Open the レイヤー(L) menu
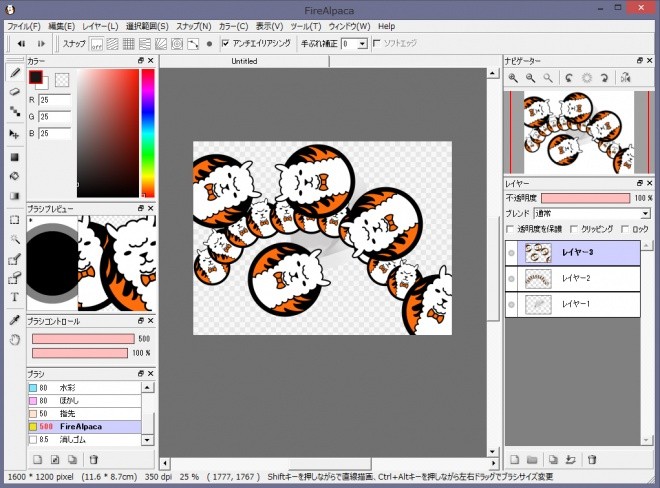This screenshot has width=660, height=488. coord(100,26)
